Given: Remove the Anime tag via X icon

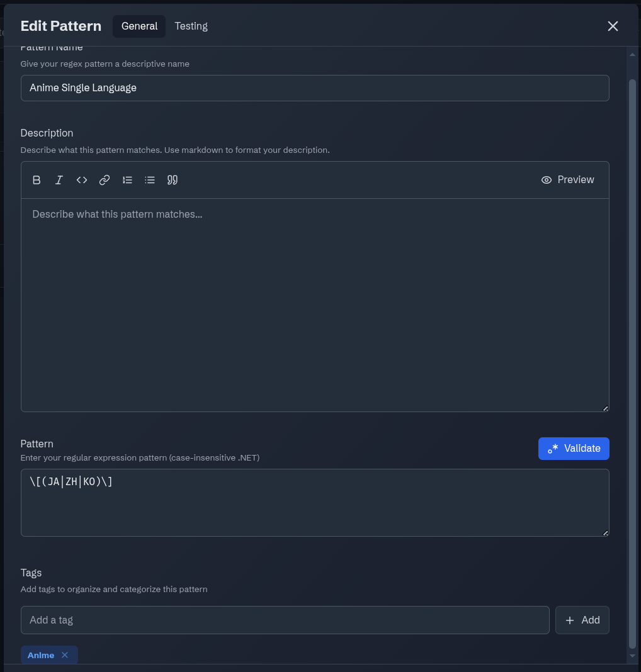Looking at the screenshot, I should point(65,655).
